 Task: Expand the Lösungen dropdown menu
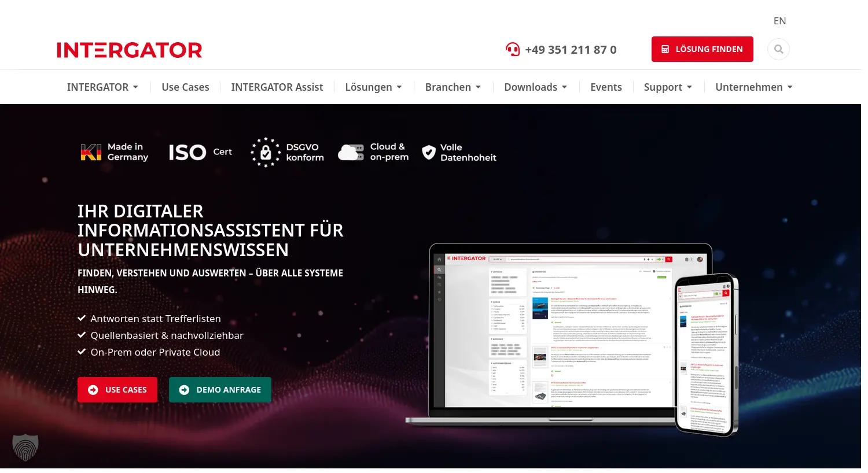[373, 87]
